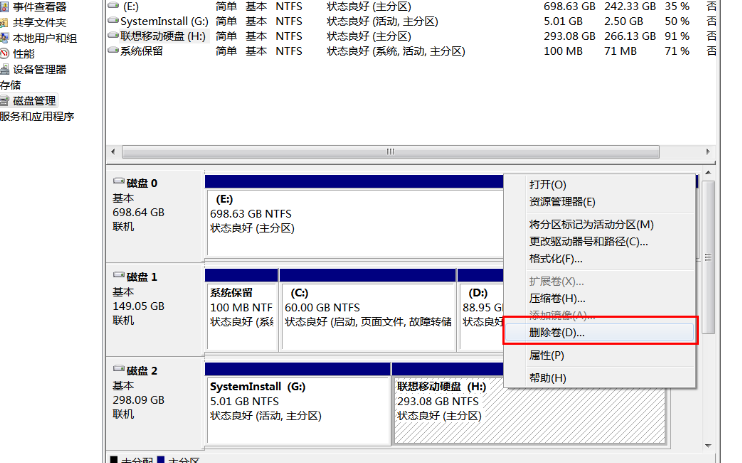Click the Shared Folders (共享文件夹) icon
The image size is (742, 463).
pyautogui.click(x=4, y=22)
